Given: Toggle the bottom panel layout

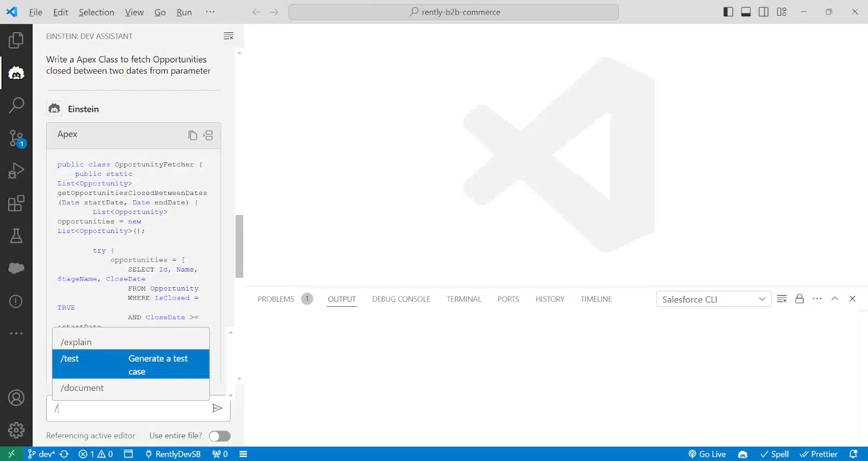Looking at the screenshot, I should tap(746, 12).
